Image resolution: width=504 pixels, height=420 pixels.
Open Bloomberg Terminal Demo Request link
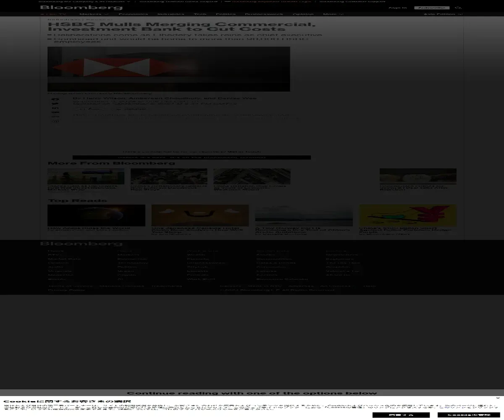tap(178, 1)
